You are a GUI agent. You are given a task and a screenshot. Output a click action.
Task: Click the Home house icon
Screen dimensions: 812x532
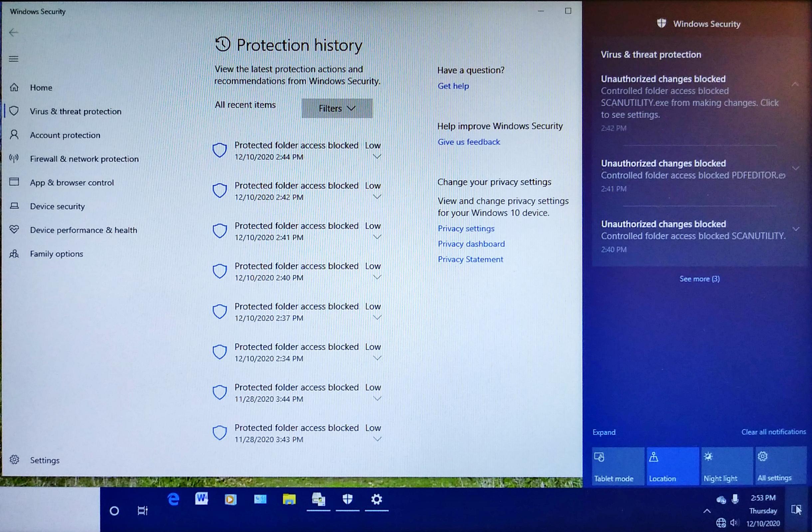coord(14,87)
